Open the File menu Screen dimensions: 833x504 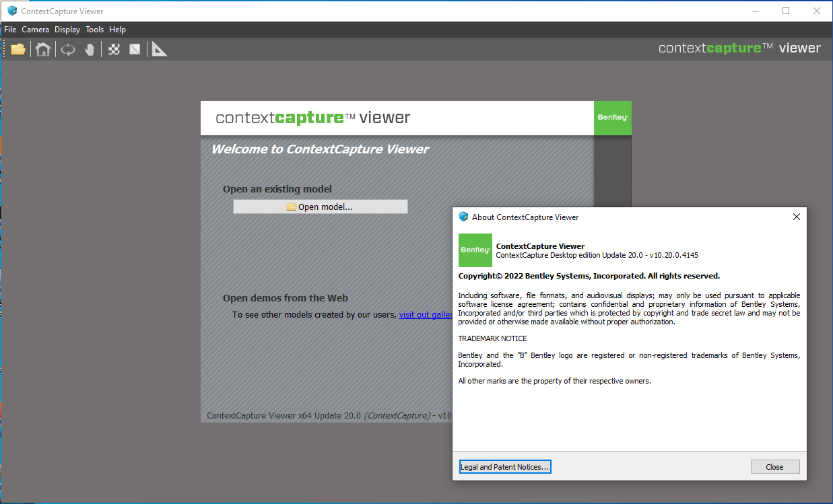[x=10, y=30]
